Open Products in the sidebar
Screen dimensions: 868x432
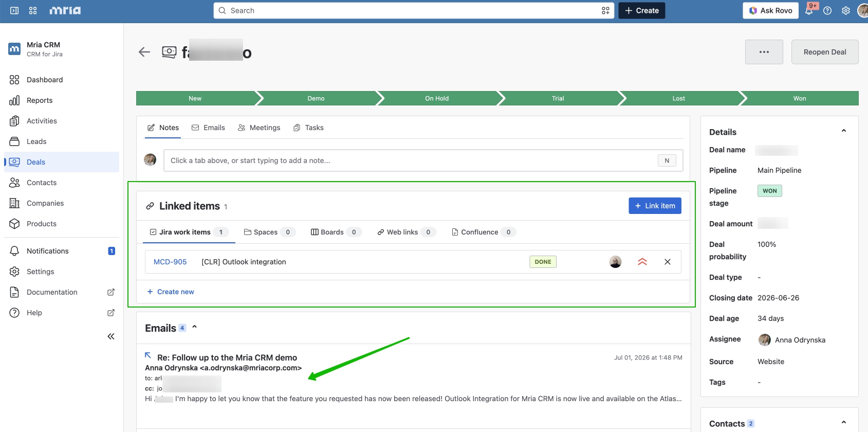coord(62,224)
